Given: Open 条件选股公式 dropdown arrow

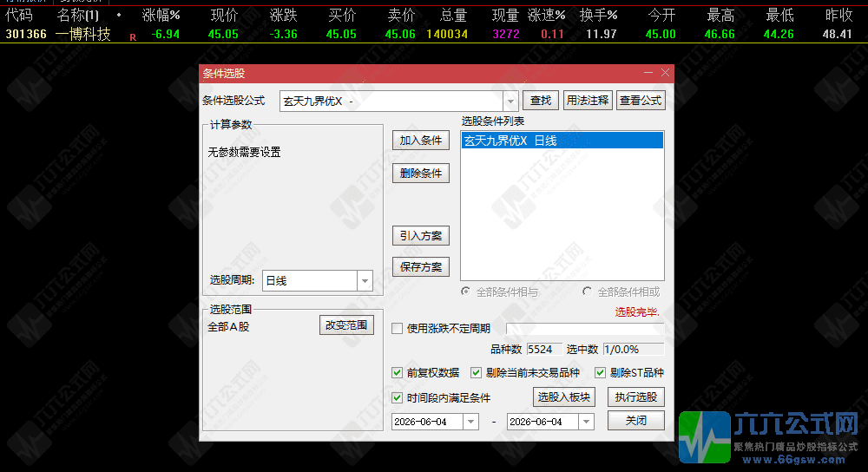Looking at the screenshot, I should (510, 102).
